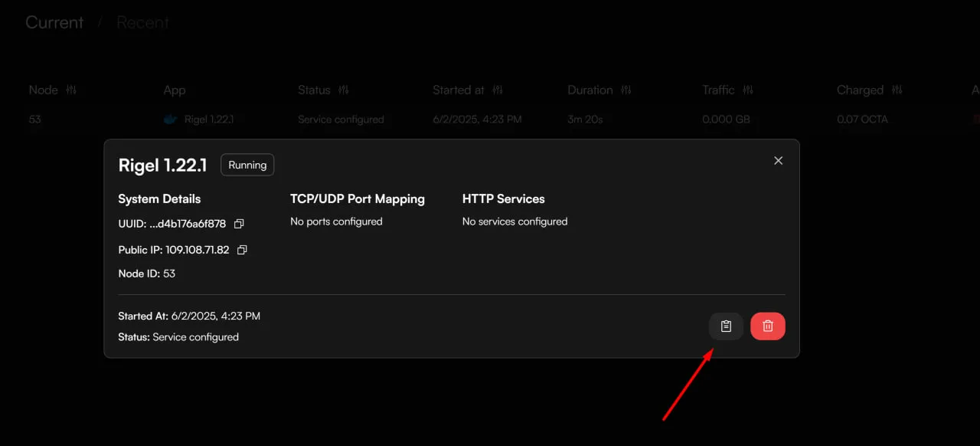Screen dimensions: 980x446
Task: Copy the Public IP address
Action: pyautogui.click(x=242, y=250)
